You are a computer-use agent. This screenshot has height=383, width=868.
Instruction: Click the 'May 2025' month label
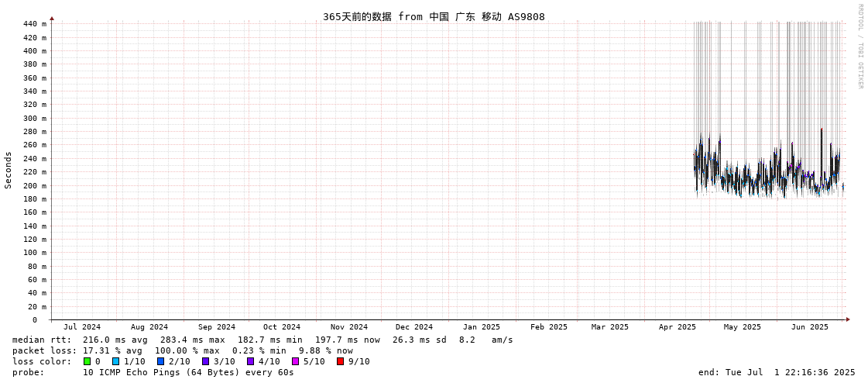pyautogui.click(x=743, y=327)
